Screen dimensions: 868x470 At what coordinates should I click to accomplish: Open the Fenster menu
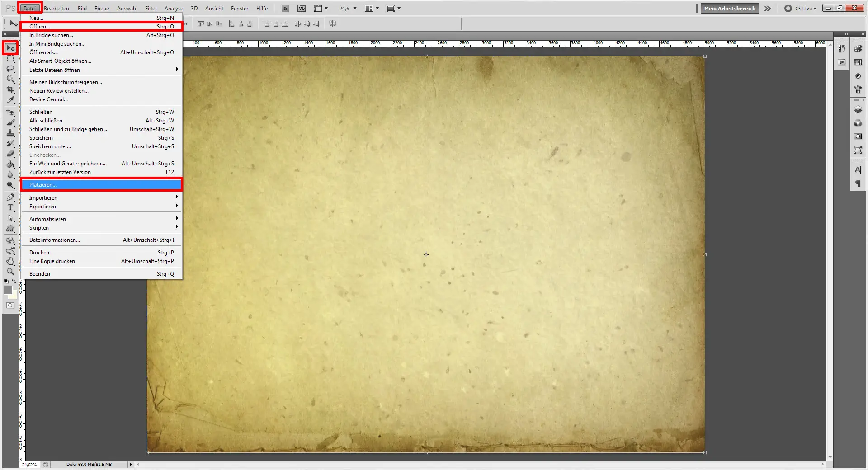click(x=240, y=8)
